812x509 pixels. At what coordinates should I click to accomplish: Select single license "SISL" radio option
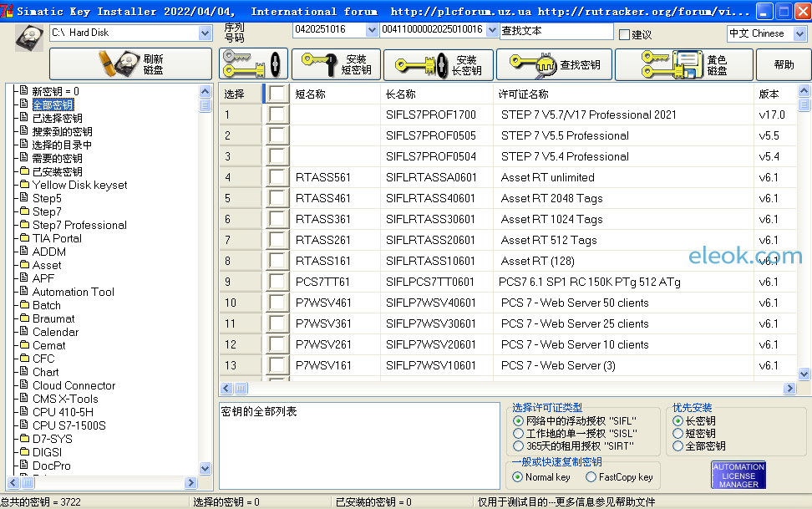pyautogui.click(x=518, y=434)
